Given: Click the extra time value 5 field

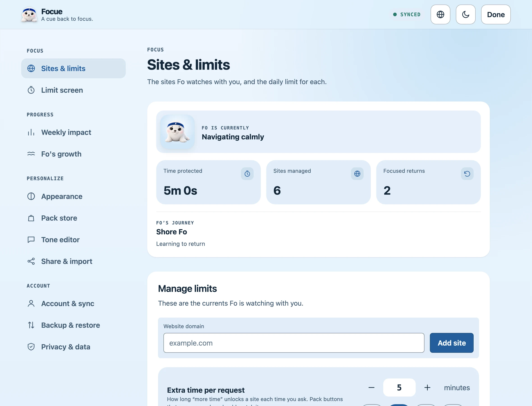Looking at the screenshot, I should point(399,388).
